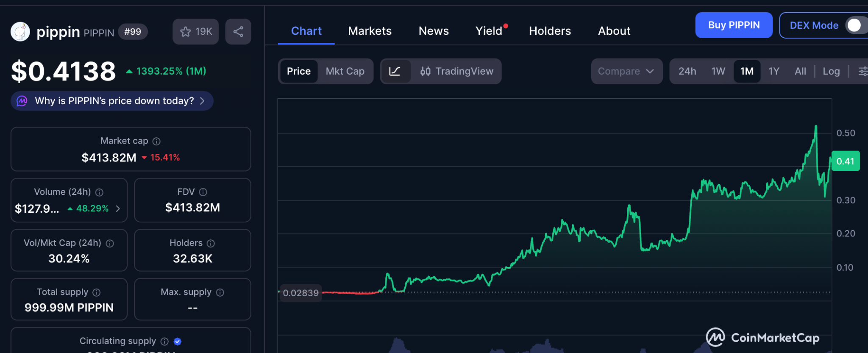Click the 0.41 current price chart label
The image size is (868, 353).
coord(846,161)
